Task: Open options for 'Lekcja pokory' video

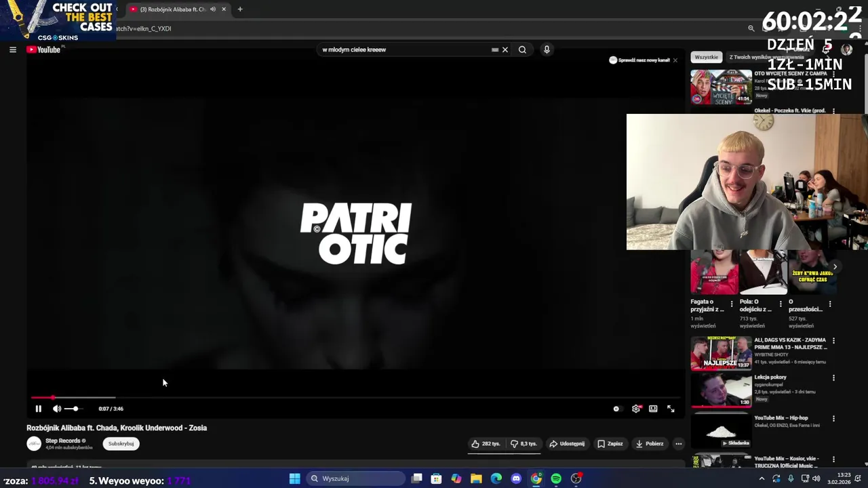Action: click(833, 378)
